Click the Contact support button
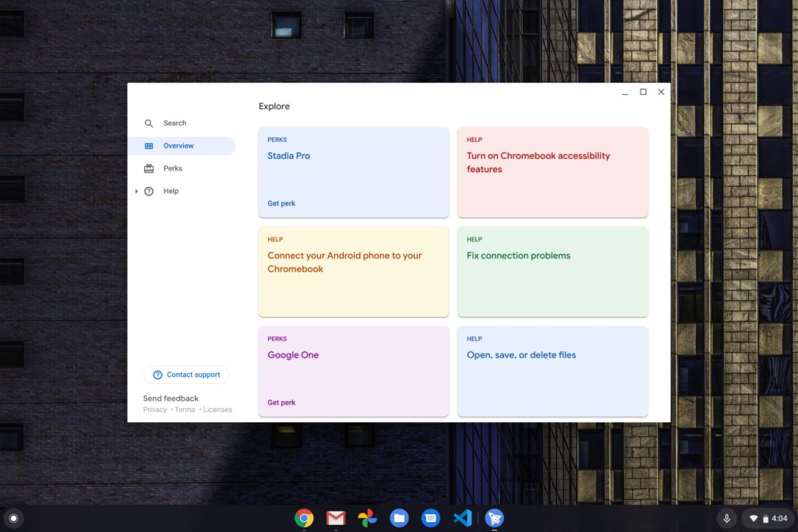The image size is (798, 532). 186,375
